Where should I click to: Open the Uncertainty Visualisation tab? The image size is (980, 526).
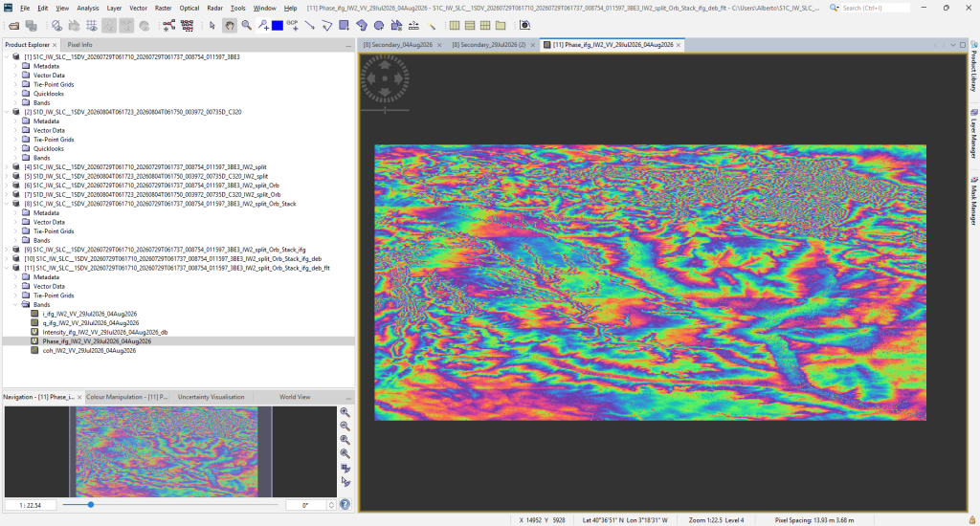(x=211, y=397)
